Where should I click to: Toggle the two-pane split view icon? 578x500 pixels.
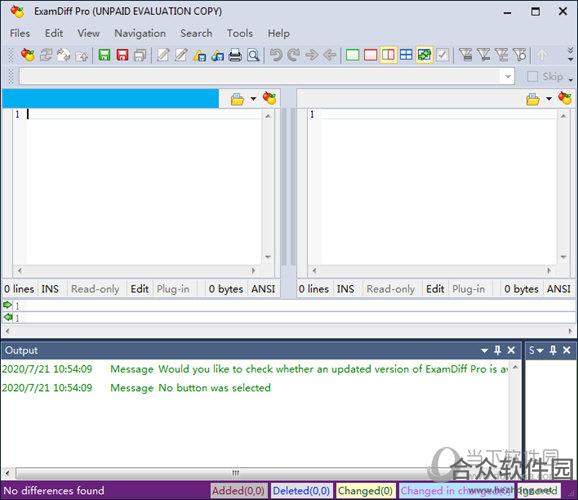tap(388, 55)
